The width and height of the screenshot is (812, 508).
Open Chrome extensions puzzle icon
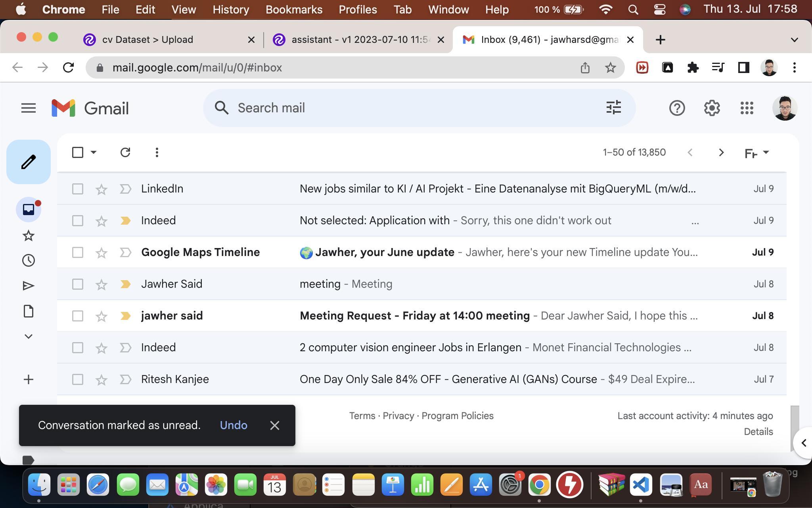tap(693, 67)
